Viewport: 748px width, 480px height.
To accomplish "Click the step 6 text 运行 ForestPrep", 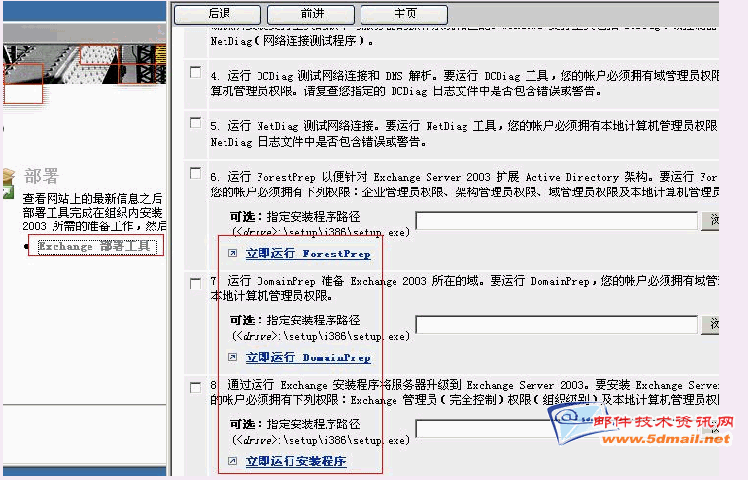I will (271, 177).
